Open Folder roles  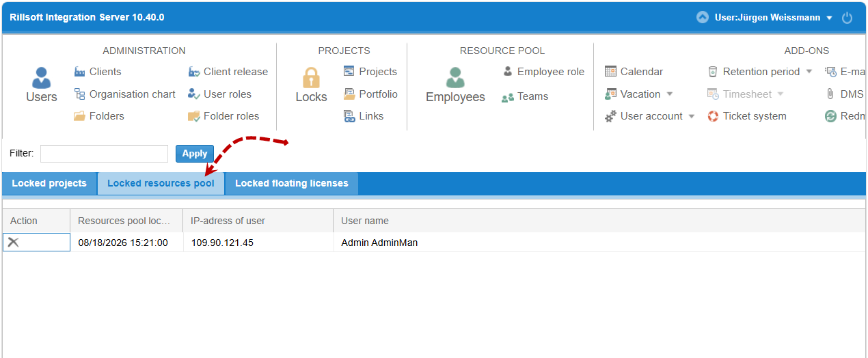click(x=223, y=116)
